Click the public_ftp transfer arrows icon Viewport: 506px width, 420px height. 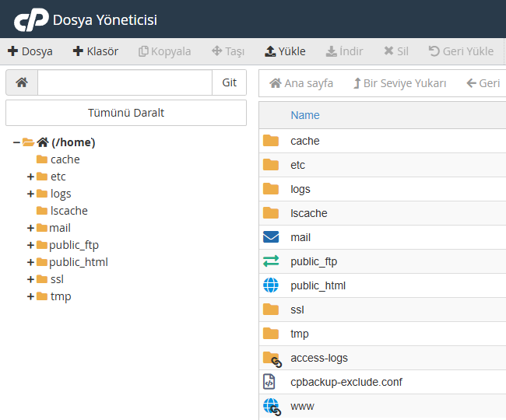pos(271,261)
